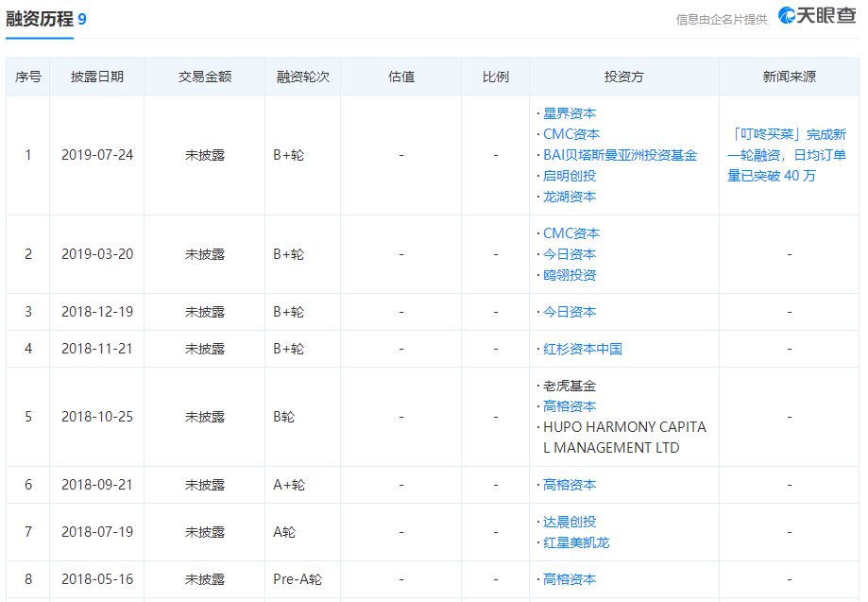
Task: Click the 融资轮次 column header
Action: [x=303, y=77]
